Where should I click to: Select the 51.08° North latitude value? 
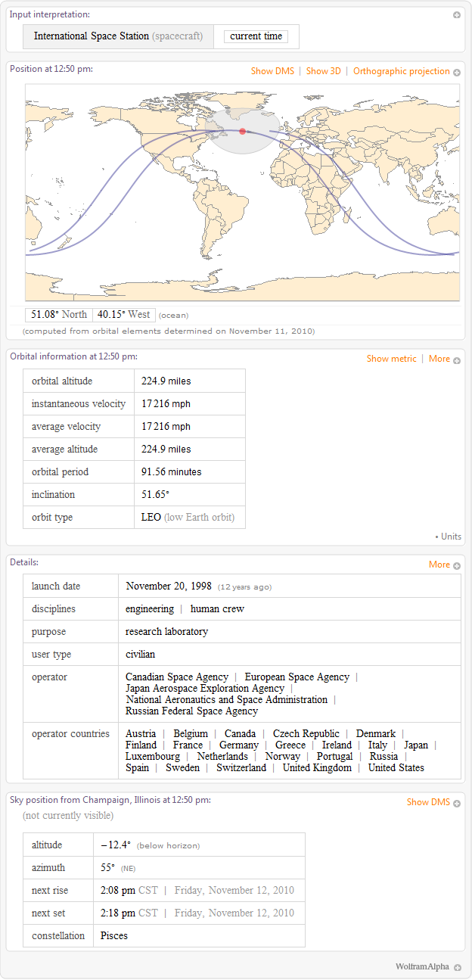(x=59, y=315)
